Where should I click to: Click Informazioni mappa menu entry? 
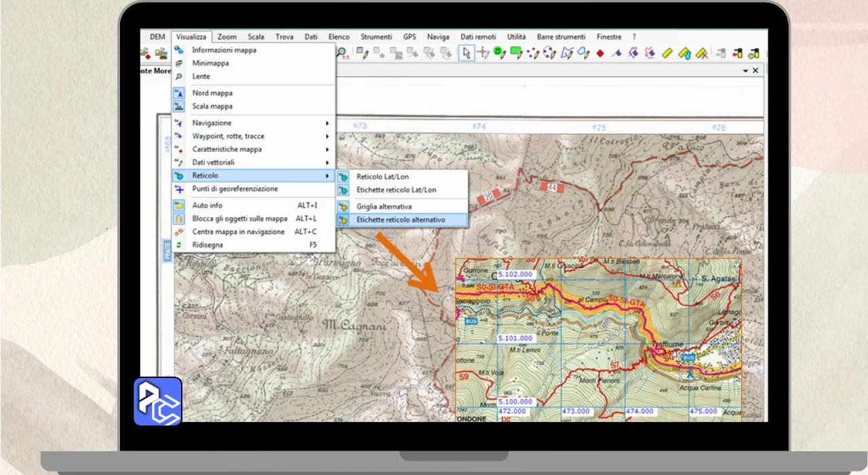coord(224,50)
